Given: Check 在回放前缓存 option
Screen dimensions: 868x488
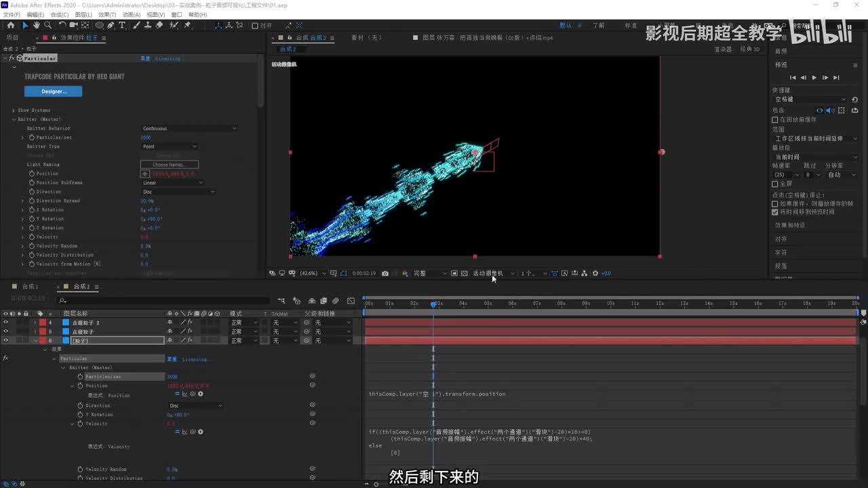Looking at the screenshot, I should 775,120.
